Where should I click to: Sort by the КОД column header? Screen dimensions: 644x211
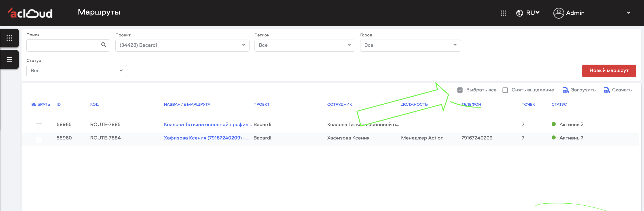[x=94, y=105]
